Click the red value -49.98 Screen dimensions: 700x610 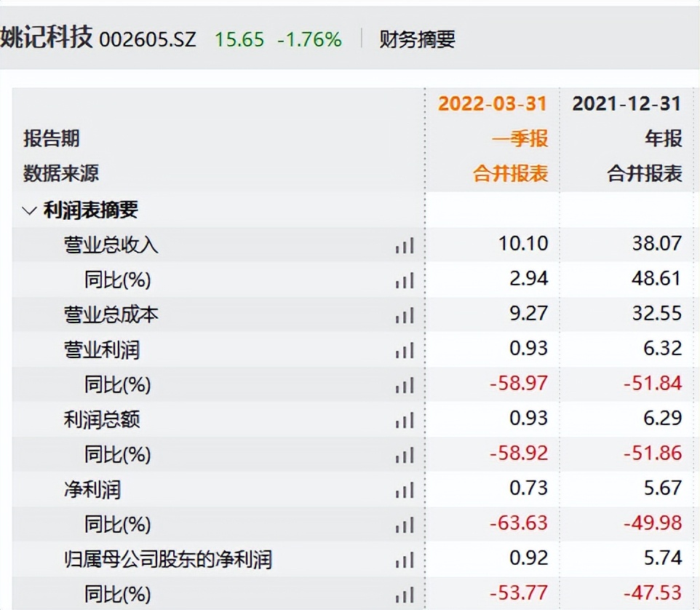point(653,523)
